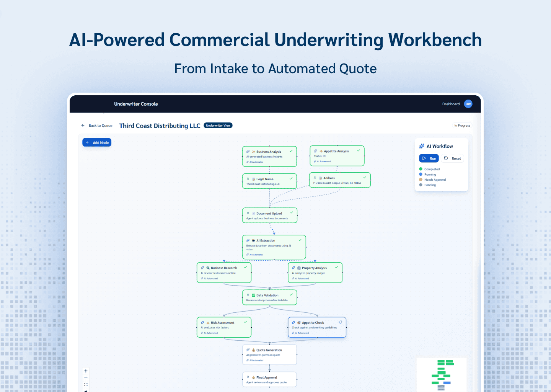Viewport: 551px width, 392px height.
Task: Click the warning icon on Risk Assessment node
Action: pos(208,323)
